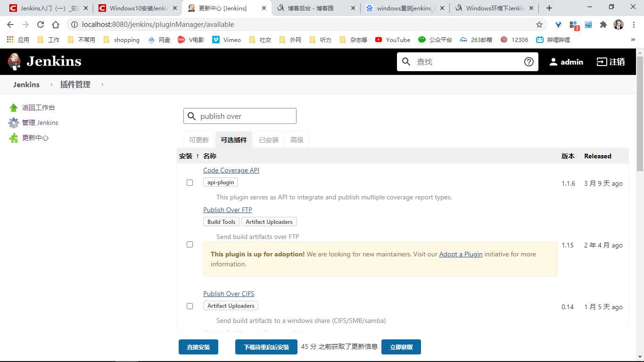Click the admin user icon
Image resolution: width=644 pixels, height=362 pixels.
pyautogui.click(x=553, y=62)
